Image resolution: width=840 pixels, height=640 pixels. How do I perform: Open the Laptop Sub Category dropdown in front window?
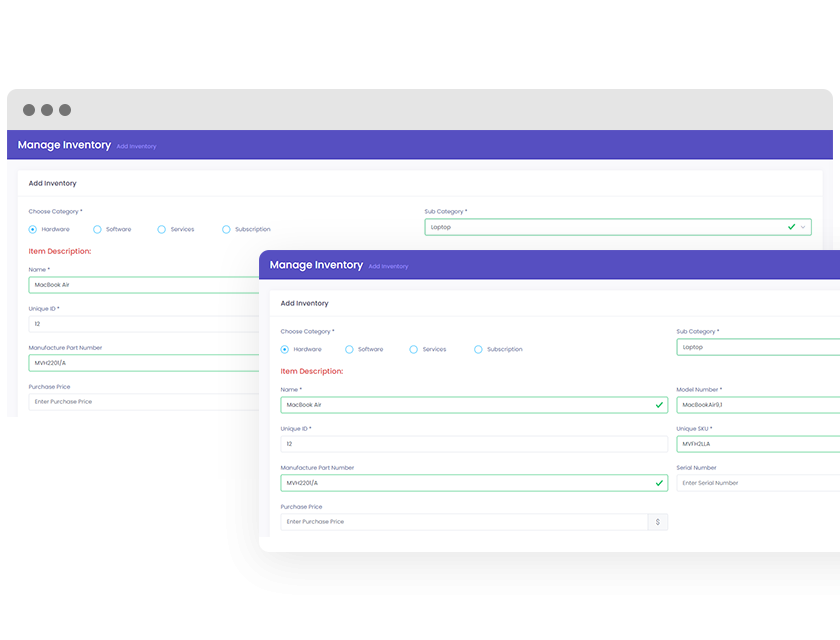point(757,347)
